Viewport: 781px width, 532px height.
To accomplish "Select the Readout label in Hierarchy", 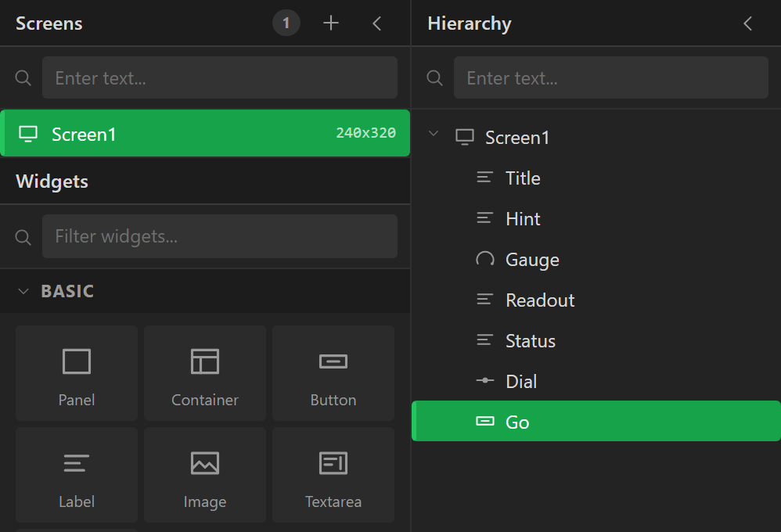I will (596, 300).
